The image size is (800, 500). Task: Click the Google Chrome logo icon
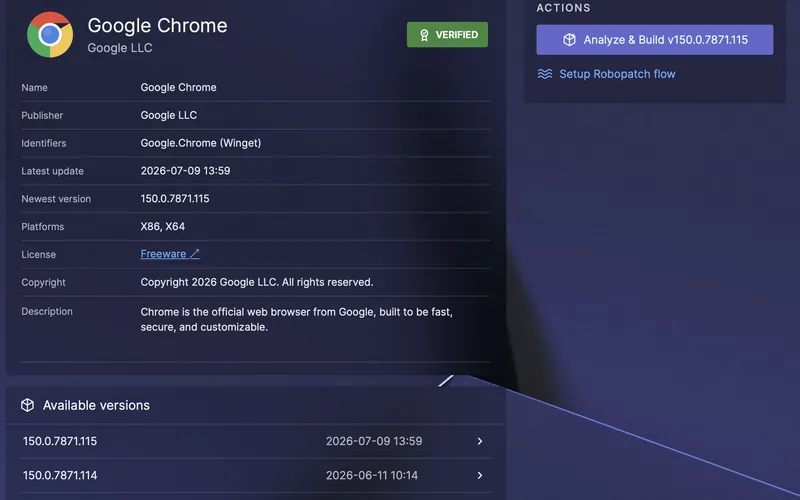50,35
